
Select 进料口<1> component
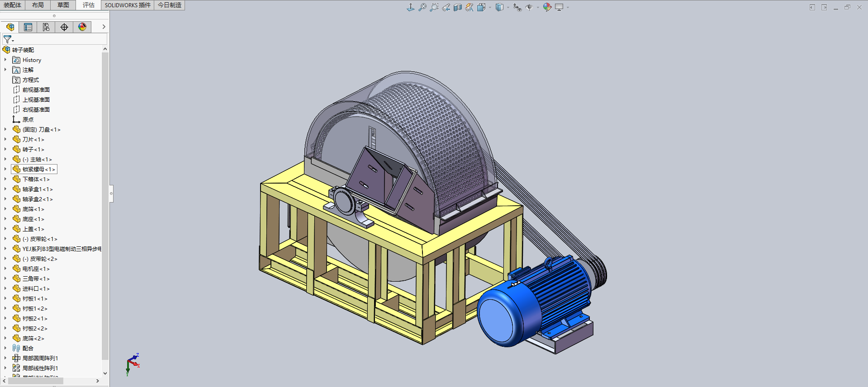pos(36,288)
